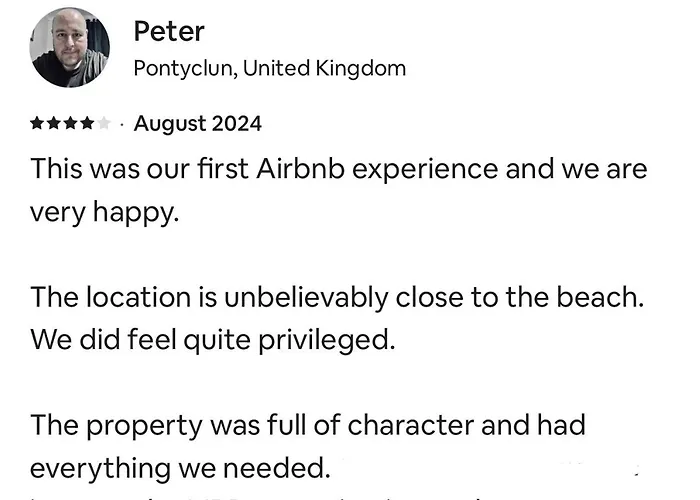Open Peter's profile photo

pos(69,47)
